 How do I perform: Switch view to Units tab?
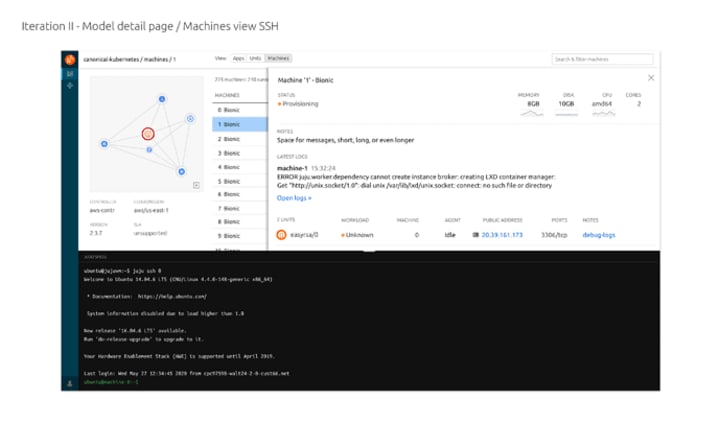(x=255, y=58)
